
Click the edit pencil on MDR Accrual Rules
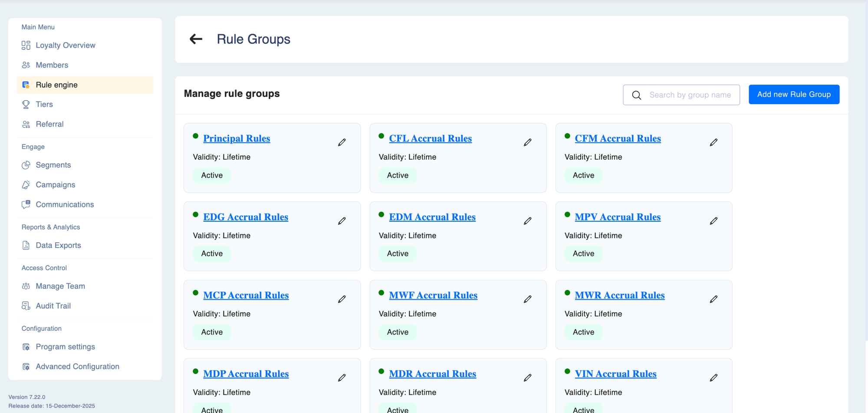(x=528, y=377)
